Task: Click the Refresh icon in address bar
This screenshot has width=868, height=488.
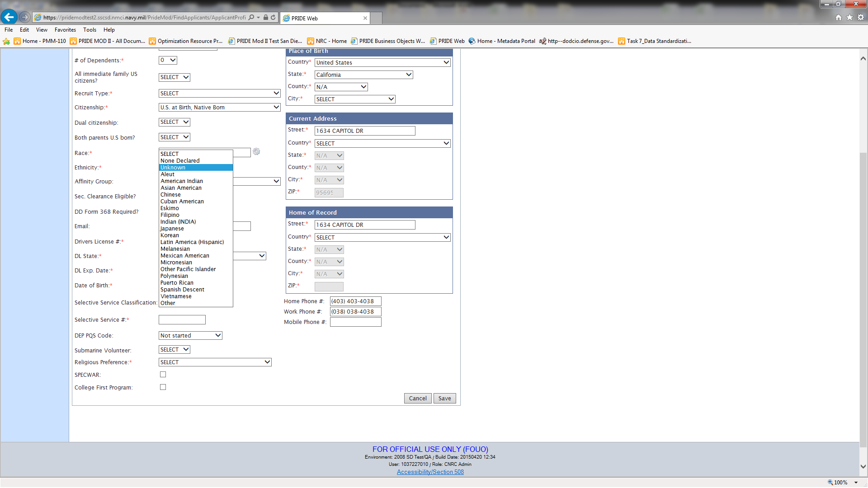Action: point(273,18)
